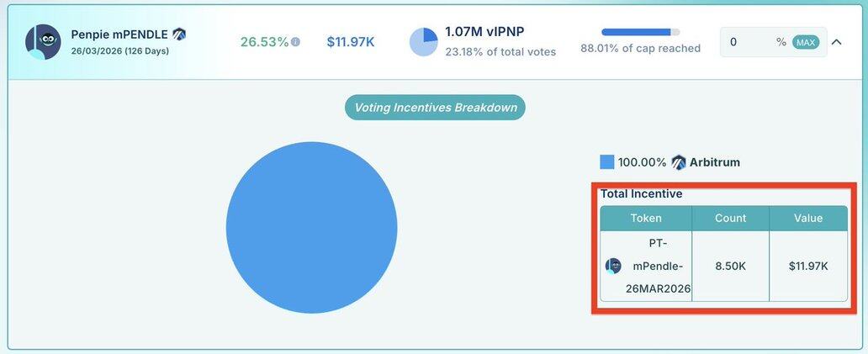Click the large blue incentives pie chart
This screenshot has width=868, height=354.
(x=311, y=228)
